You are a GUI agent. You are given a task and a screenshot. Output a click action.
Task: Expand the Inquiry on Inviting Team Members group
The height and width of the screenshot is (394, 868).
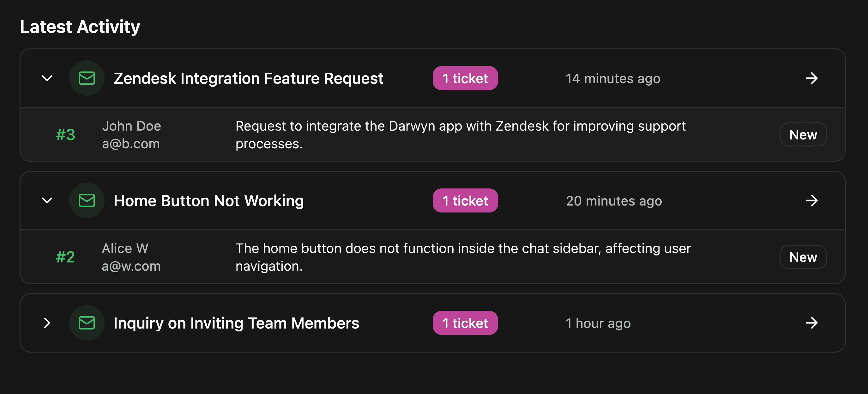pyautogui.click(x=47, y=323)
